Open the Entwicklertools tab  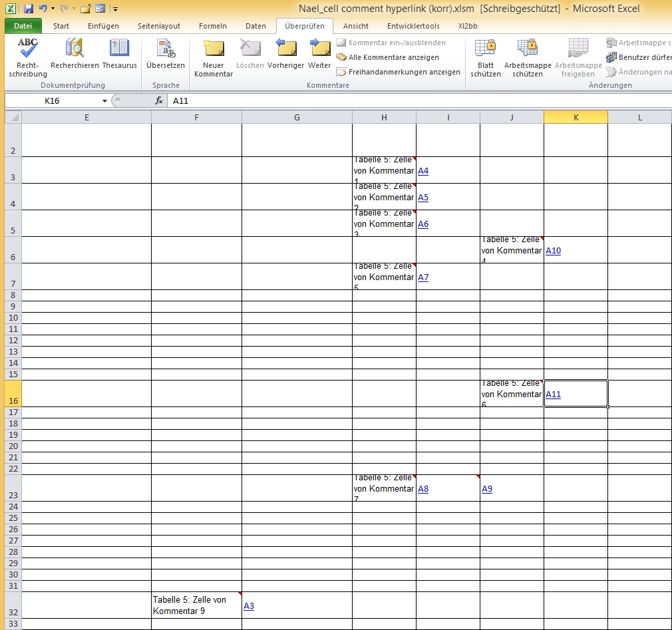click(413, 26)
